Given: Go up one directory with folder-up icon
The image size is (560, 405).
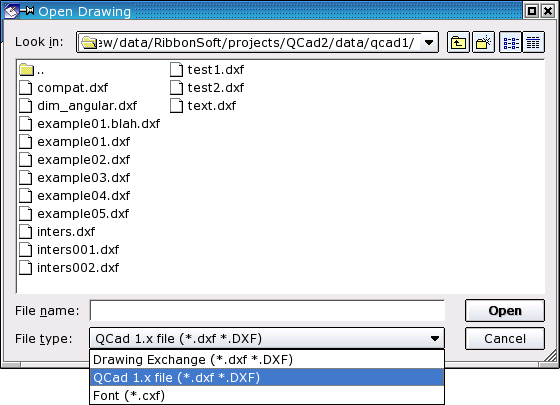Looking at the screenshot, I should (x=458, y=42).
